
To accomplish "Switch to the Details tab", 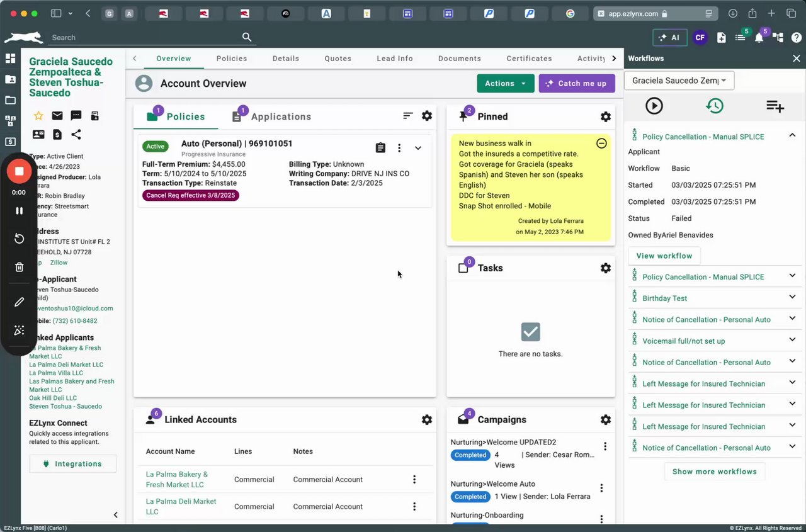I will point(286,59).
